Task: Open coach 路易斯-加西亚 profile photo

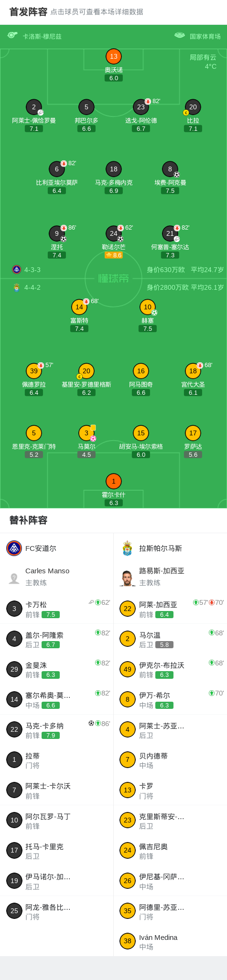Action: [x=127, y=578]
